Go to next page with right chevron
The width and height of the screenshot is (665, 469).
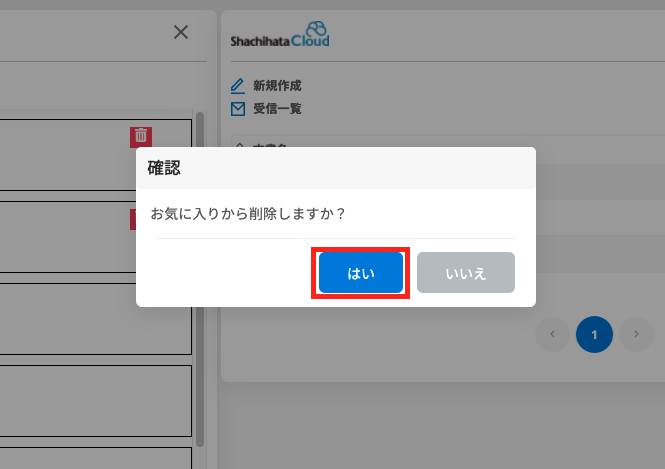click(636, 334)
